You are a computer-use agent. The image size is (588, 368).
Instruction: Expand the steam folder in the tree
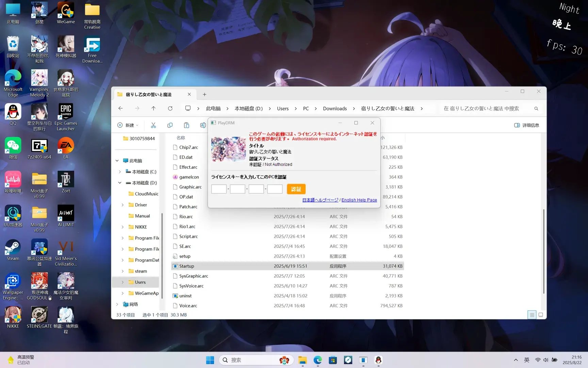click(122, 271)
